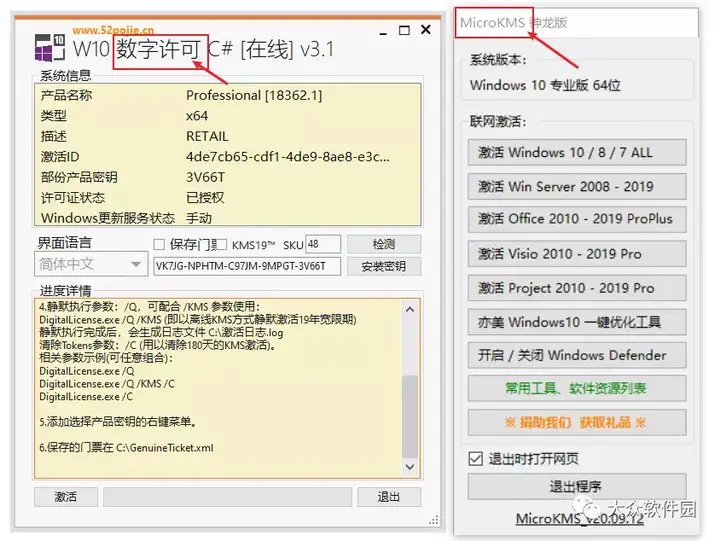Select the 激活ID value 4de7cb65-cdf1
This screenshot has height=541, width=720.
287,157
